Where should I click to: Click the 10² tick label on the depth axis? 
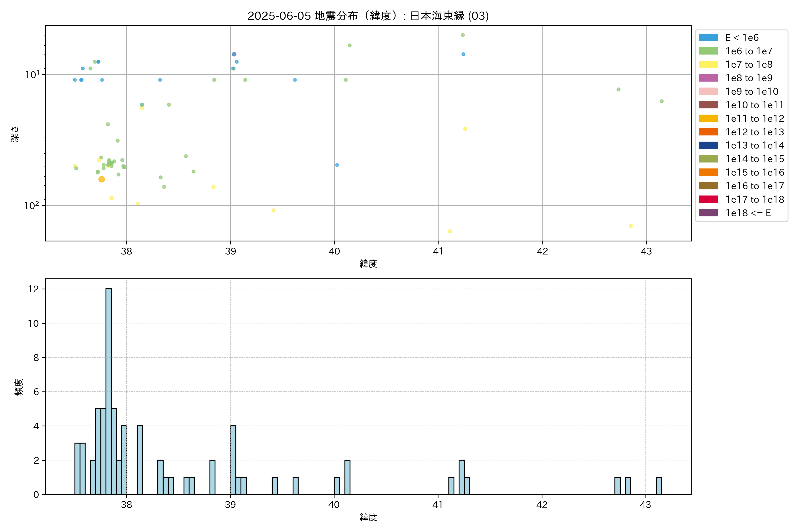click(31, 206)
